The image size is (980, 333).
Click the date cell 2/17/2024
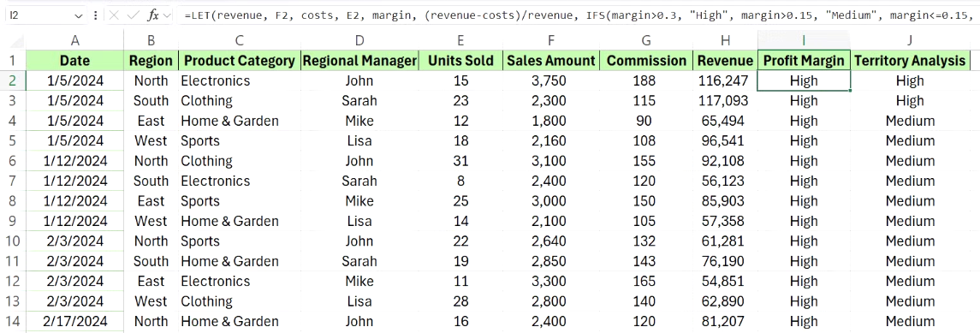coord(75,322)
